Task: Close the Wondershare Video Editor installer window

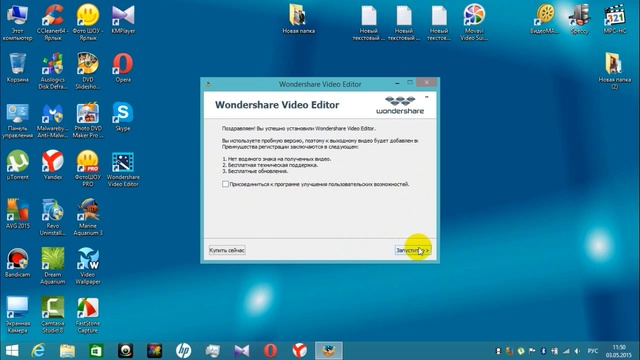Action: click(x=427, y=82)
